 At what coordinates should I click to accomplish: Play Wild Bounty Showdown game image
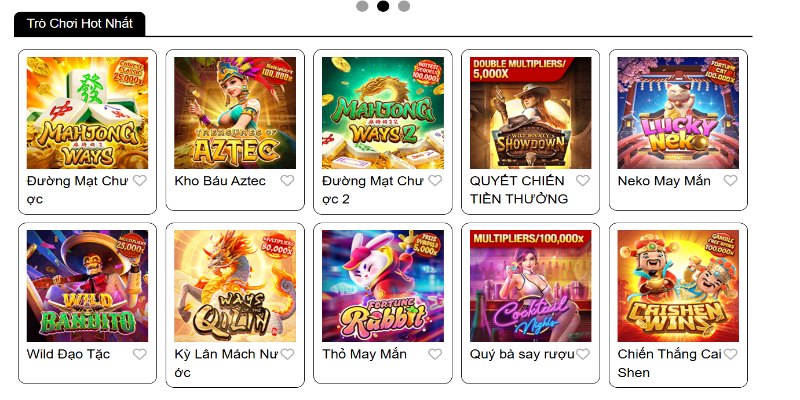click(x=531, y=112)
